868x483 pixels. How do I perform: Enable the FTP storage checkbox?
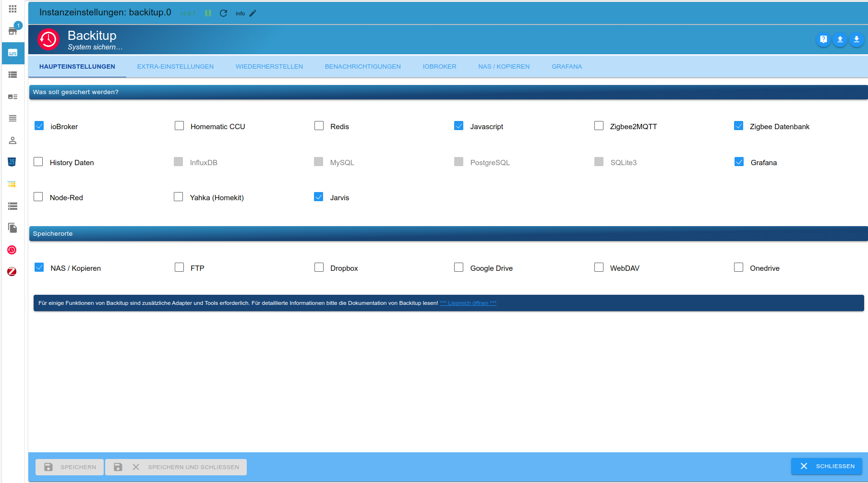179,267
